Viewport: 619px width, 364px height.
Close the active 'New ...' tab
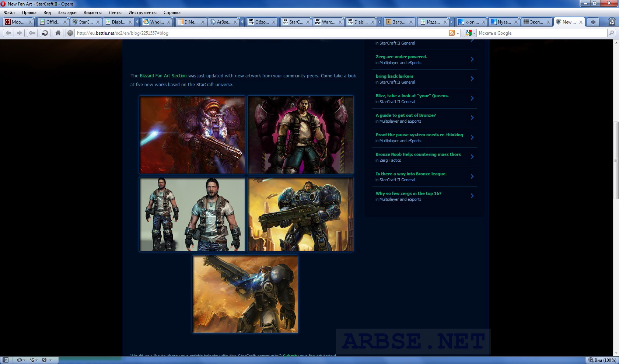tap(581, 22)
